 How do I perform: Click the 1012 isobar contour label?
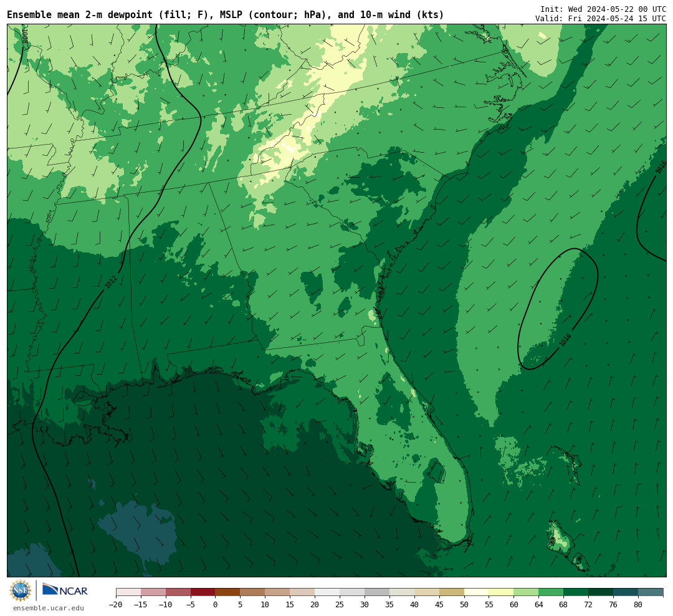point(111,282)
